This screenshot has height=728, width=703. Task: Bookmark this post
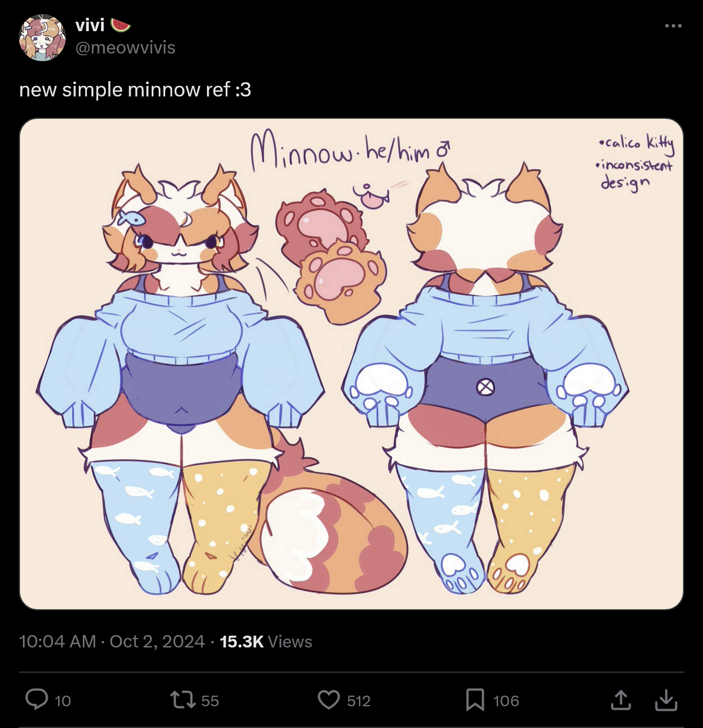pos(475,700)
